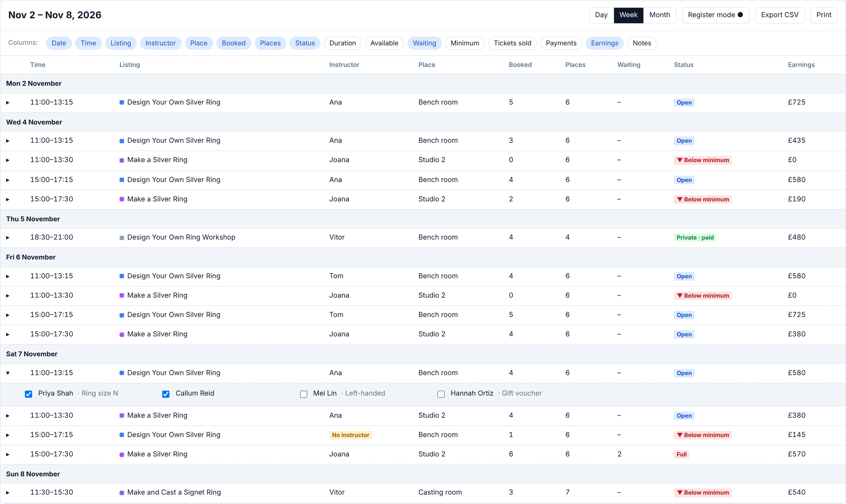
Task: Switch to Day view
Action: click(x=601, y=15)
